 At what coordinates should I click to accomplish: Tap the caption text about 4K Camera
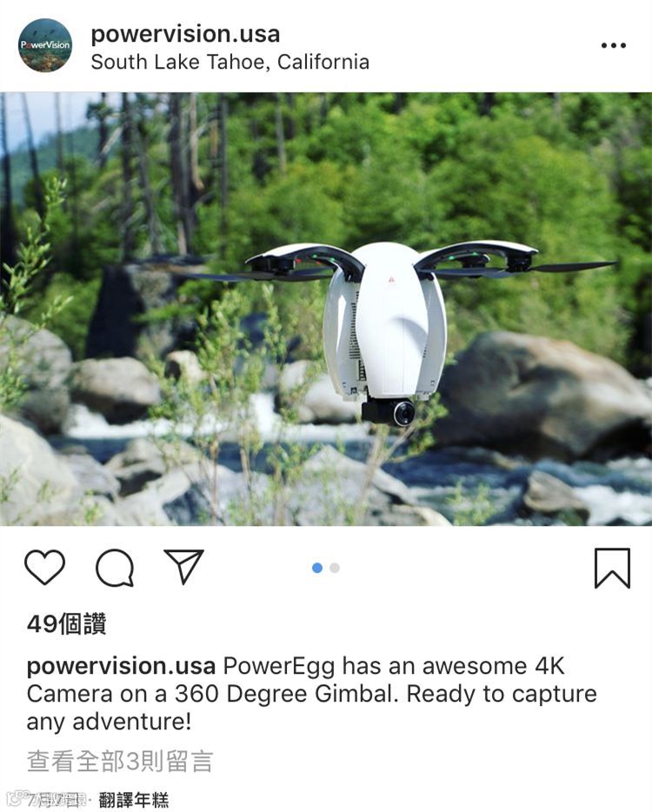coord(312,694)
